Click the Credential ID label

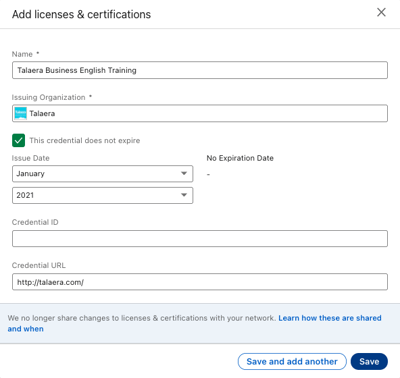tap(35, 222)
